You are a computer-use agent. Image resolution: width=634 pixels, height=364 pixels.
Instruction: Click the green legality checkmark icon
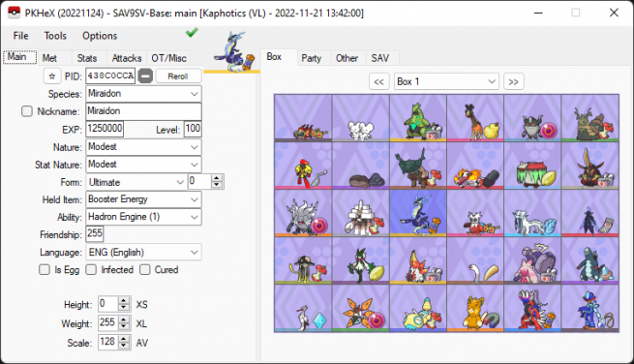pos(192,33)
